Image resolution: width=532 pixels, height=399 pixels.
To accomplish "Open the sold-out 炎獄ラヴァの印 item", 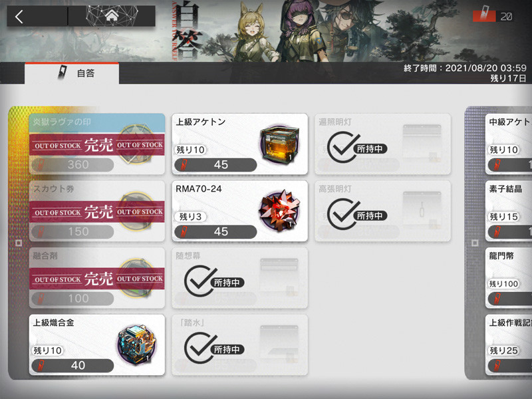I will coord(97,144).
